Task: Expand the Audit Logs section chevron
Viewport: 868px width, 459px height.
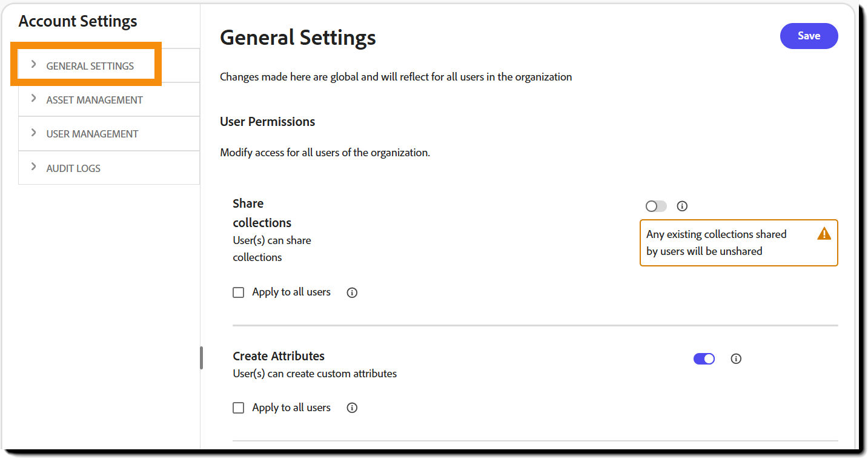Action: point(35,168)
